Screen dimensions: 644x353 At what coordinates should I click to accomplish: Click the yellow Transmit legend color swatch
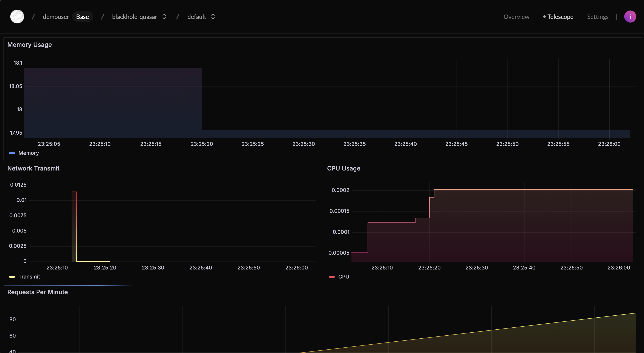click(12, 277)
